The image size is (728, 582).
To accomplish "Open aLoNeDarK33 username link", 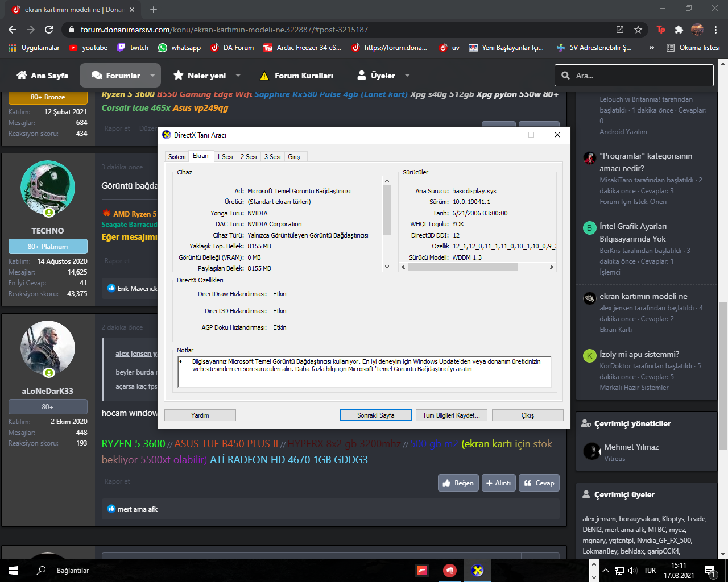I will [48, 391].
